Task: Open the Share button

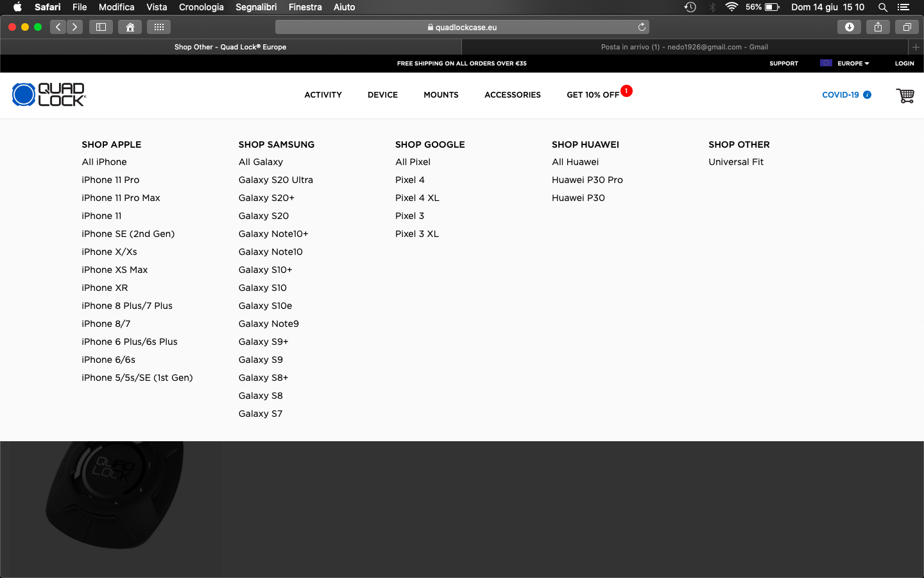Action: 878,27
